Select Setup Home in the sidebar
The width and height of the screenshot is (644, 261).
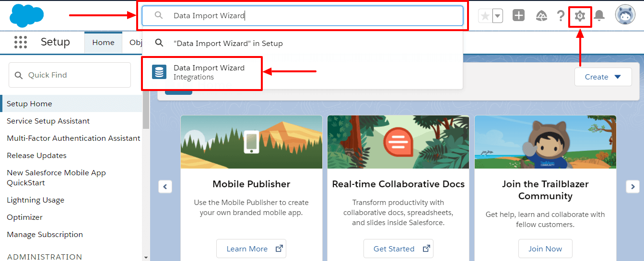pos(72,104)
